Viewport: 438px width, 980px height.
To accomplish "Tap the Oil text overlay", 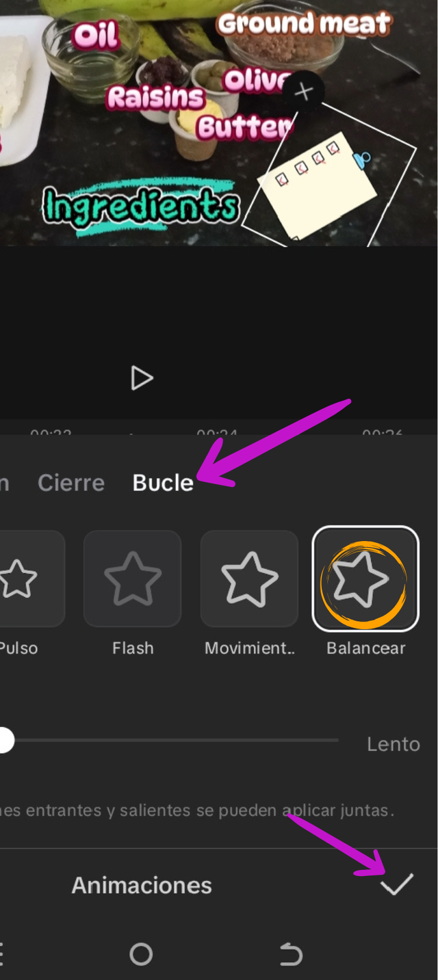I will click(96, 35).
